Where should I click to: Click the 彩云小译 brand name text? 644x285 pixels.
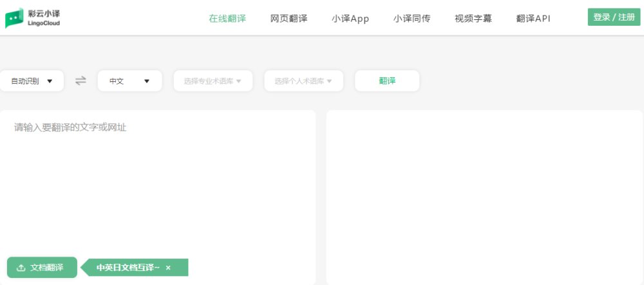tap(44, 13)
